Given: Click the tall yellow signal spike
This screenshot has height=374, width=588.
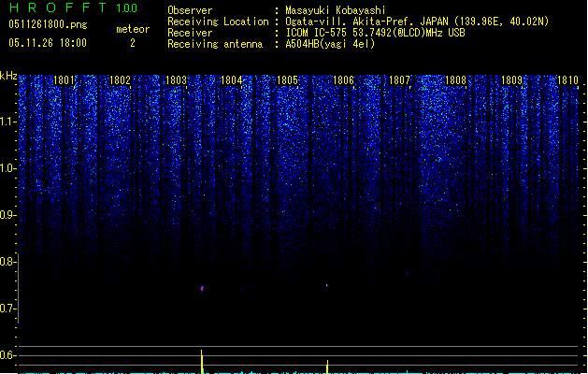Looking at the screenshot, I should coord(202,362).
